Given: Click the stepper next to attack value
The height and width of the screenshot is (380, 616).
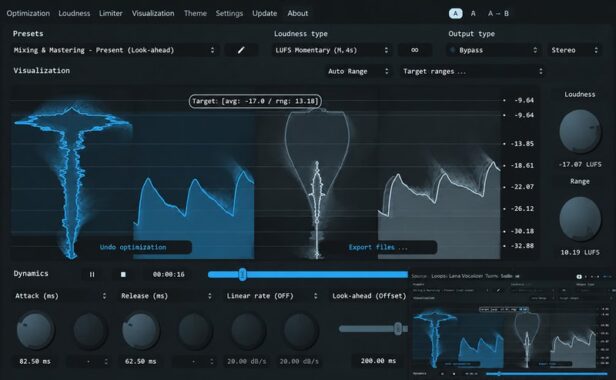Looking at the screenshot, I should pyautogui.click(x=106, y=361).
